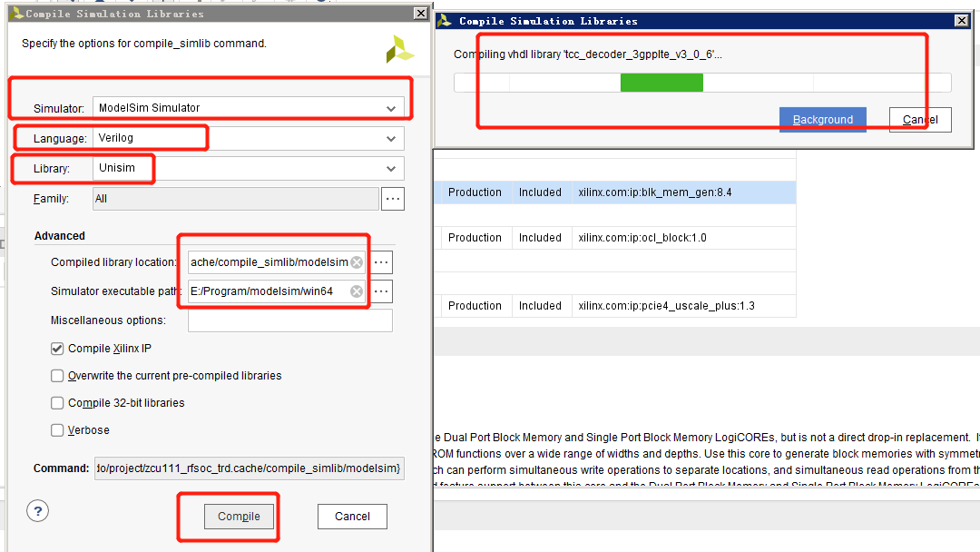Turn on Verbose output
The height and width of the screenshot is (552, 980).
tap(56, 429)
